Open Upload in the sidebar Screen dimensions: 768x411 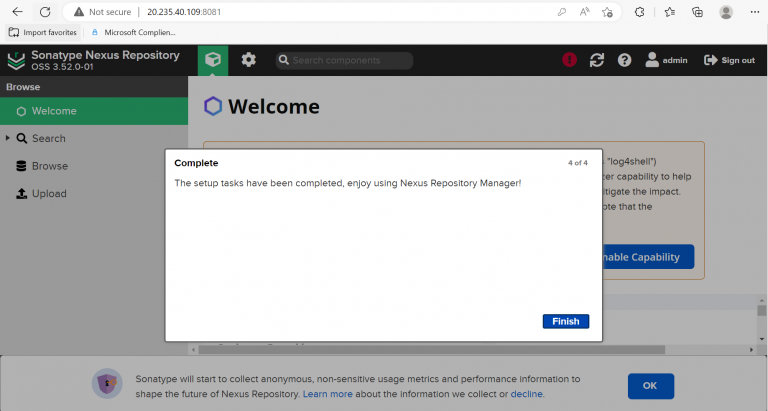(49, 194)
